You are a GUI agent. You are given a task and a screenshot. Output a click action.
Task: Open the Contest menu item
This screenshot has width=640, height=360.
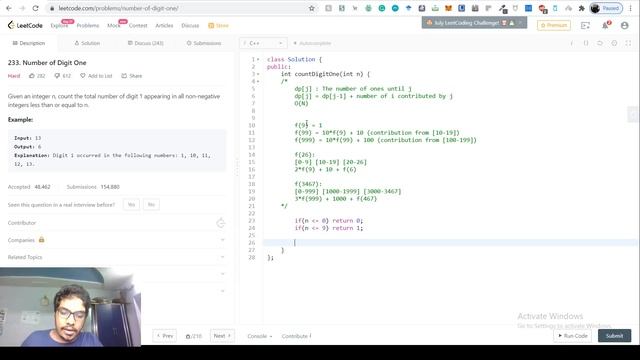[138, 25]
